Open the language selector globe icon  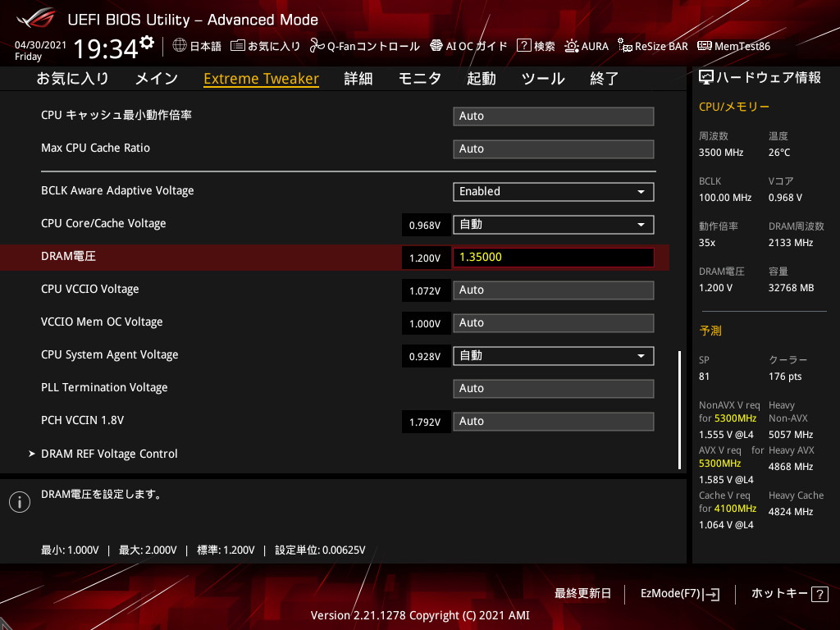pos(180,46)
